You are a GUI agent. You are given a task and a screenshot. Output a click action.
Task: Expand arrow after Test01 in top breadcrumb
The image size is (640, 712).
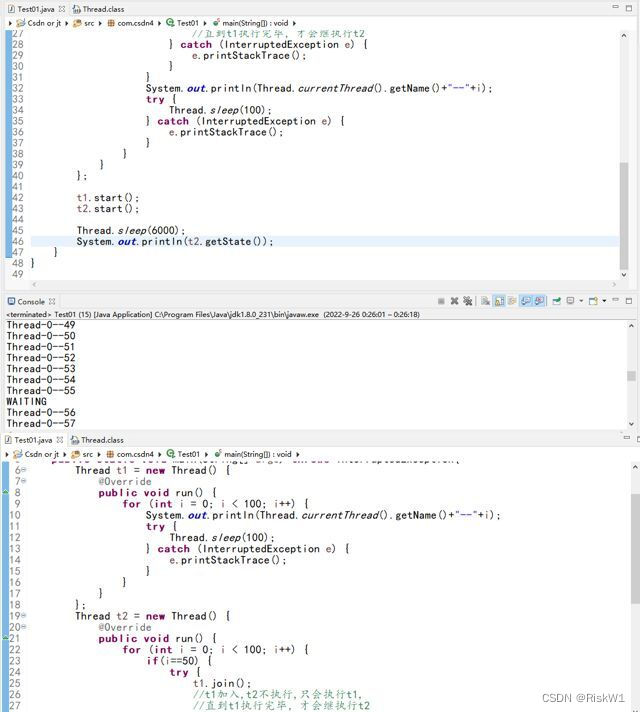point(205,23)
